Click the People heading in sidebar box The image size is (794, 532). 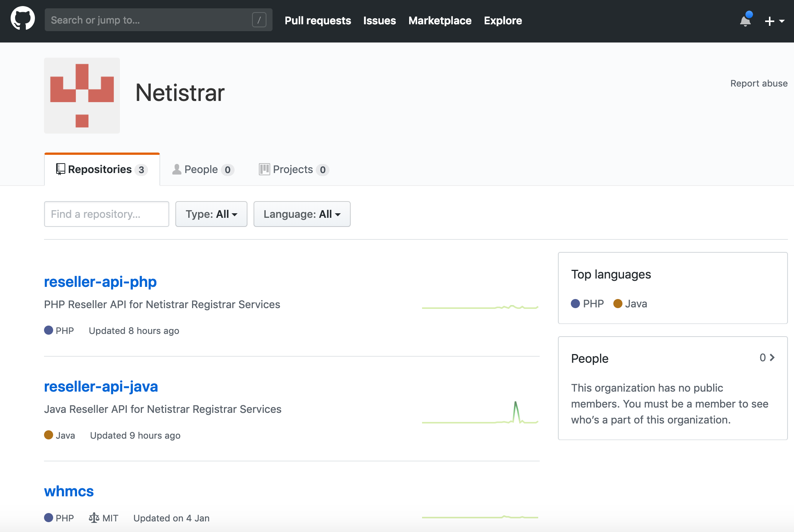[590, 358]
